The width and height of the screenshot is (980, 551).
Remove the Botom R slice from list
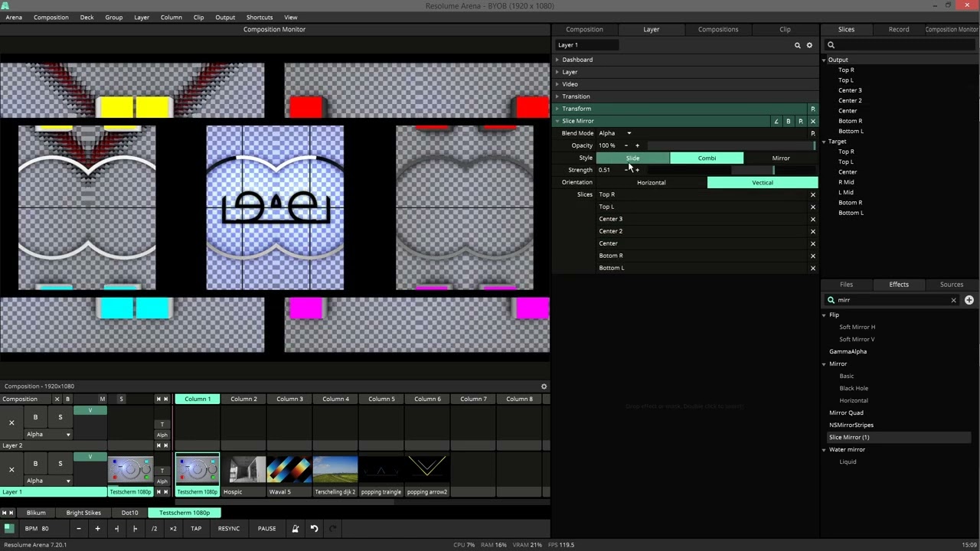click(x=813, y=256)
